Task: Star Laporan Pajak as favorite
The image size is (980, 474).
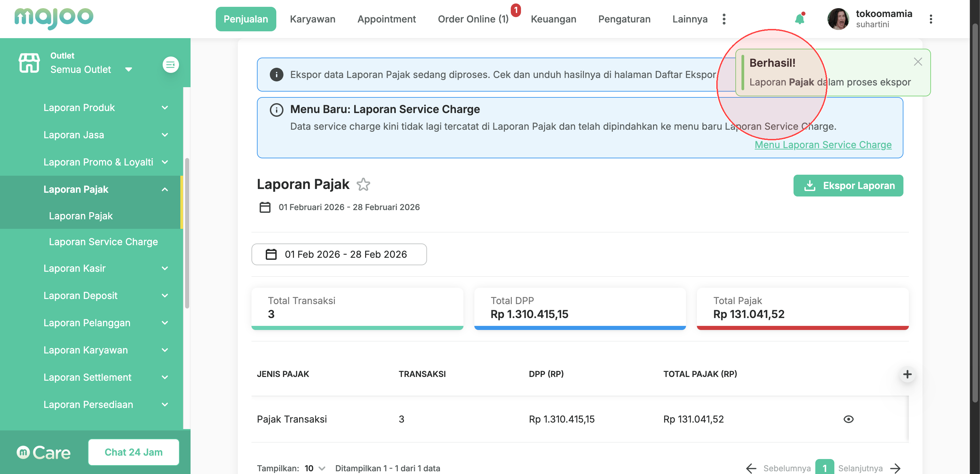Action: click(x=363, y=185)
